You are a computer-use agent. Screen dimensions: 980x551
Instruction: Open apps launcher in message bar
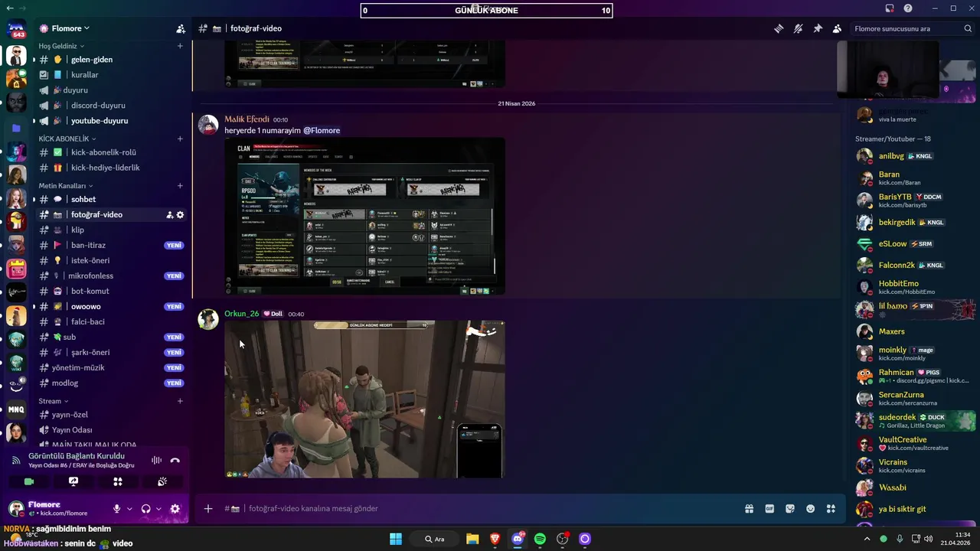831,509
